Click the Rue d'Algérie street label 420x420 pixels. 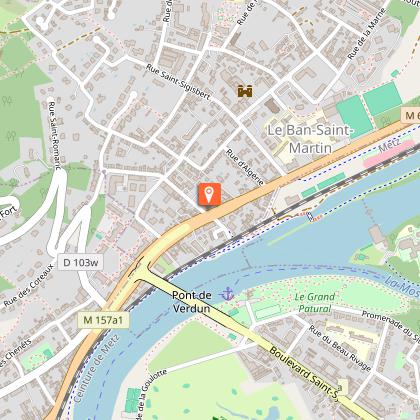pyautogui.click(x=245, y=167)
